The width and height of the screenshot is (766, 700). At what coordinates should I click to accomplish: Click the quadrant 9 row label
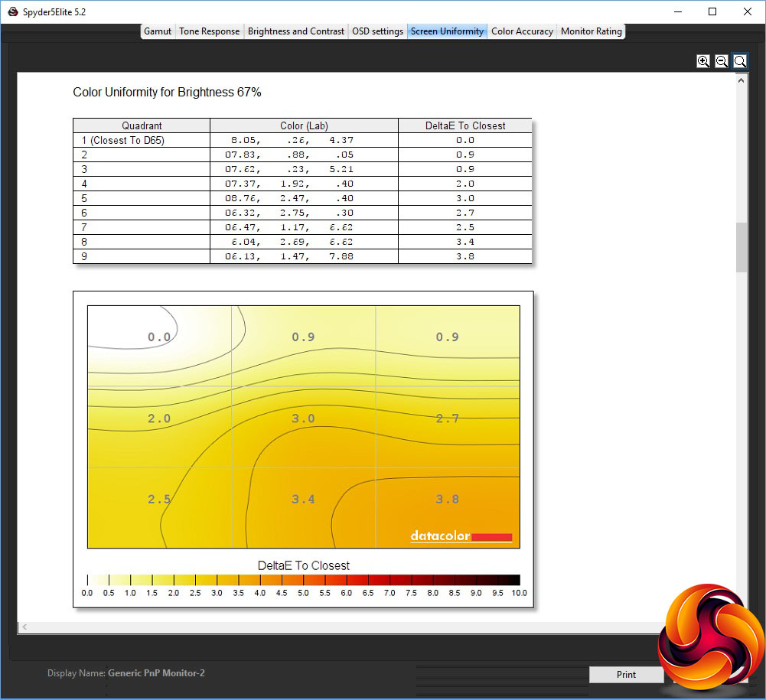tap(84, 256)
